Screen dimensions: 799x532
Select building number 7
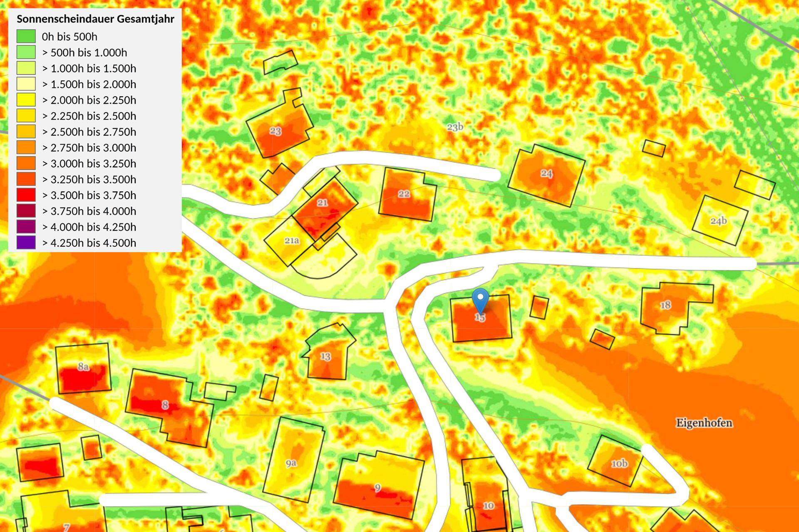click(67, 527)
